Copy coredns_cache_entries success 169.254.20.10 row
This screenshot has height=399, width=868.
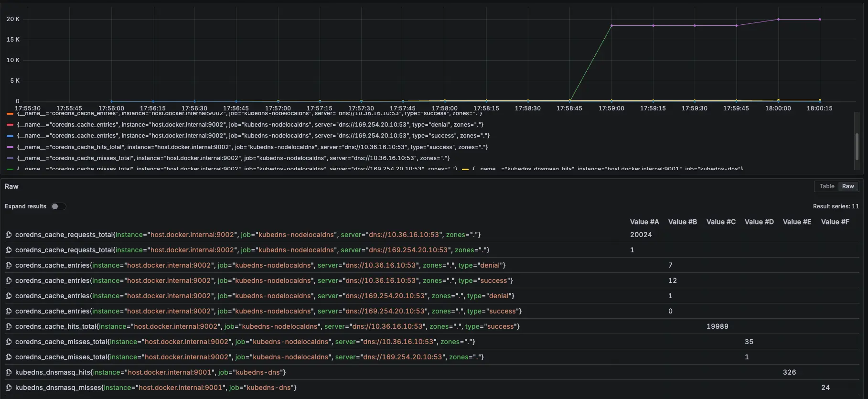point(9,311)
